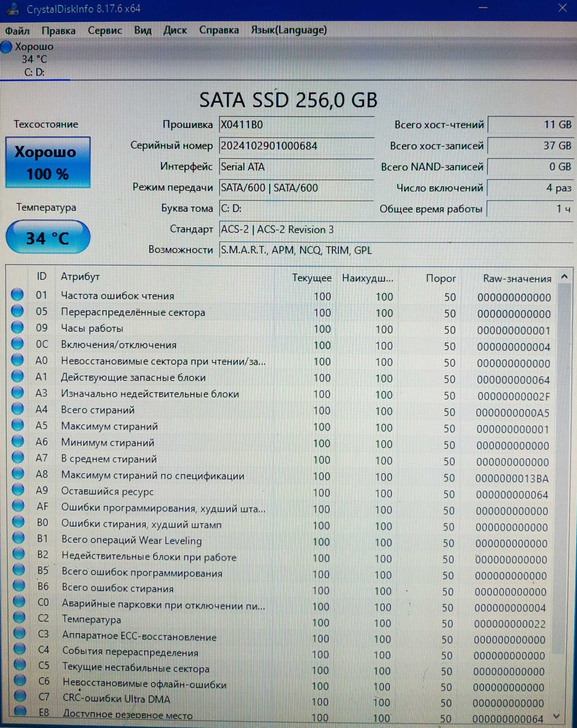This screenshot has width=577, height=728.
Task: Click status icon of row A9 Оставшийся ресурс
Action: point(18,490)
